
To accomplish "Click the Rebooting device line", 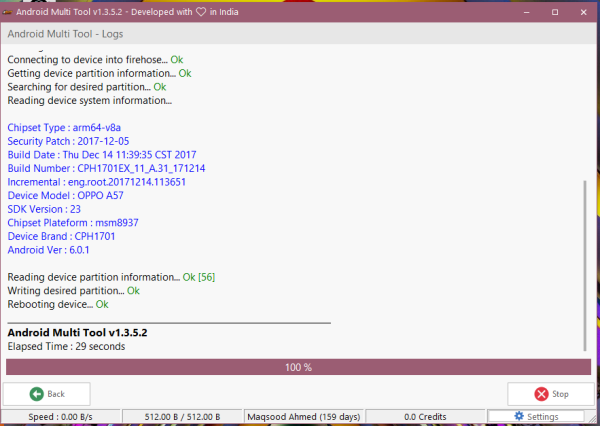I will click(x=58, y=304).
